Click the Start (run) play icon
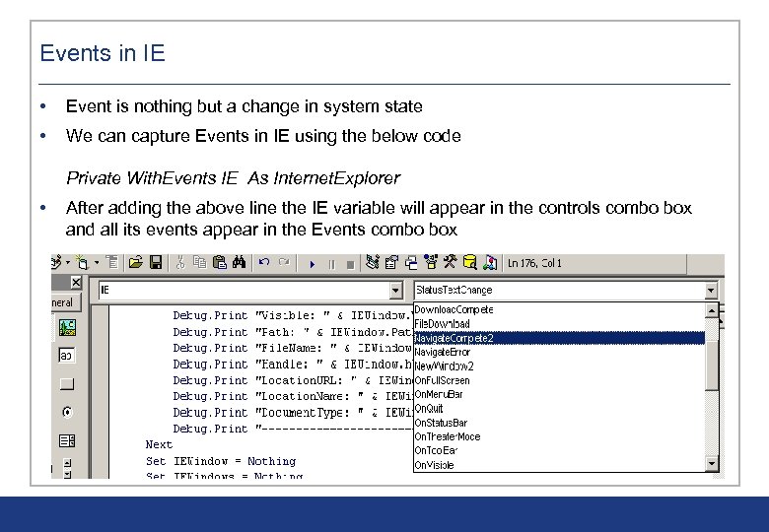Viewport: 769px width, 532px height. [312, 265]
